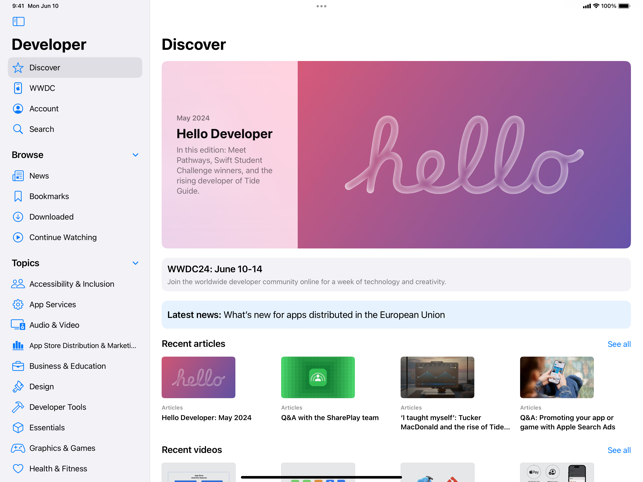
Task: Click the Design paintbrush icon
Action: pos(18,386)
